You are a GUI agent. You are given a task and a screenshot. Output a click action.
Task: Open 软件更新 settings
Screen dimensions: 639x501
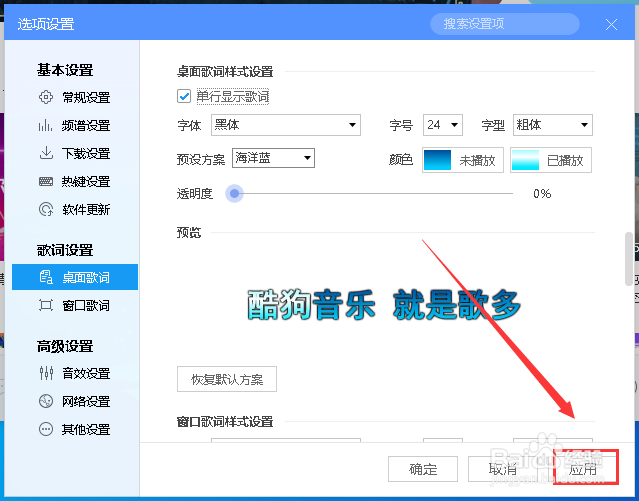click(86, 210)
